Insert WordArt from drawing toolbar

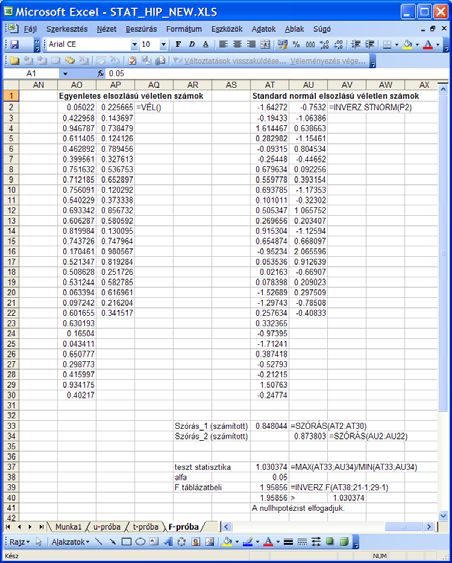click(168, 541)
